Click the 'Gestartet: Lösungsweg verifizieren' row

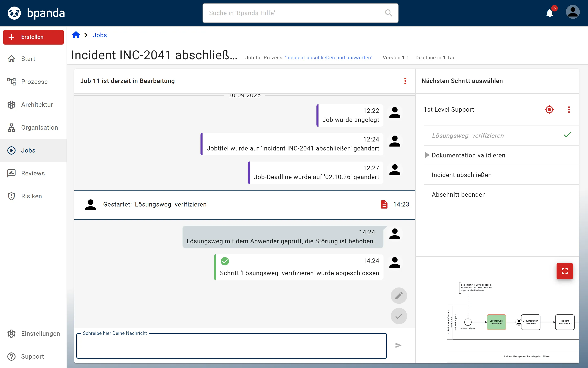pos(245,205)
